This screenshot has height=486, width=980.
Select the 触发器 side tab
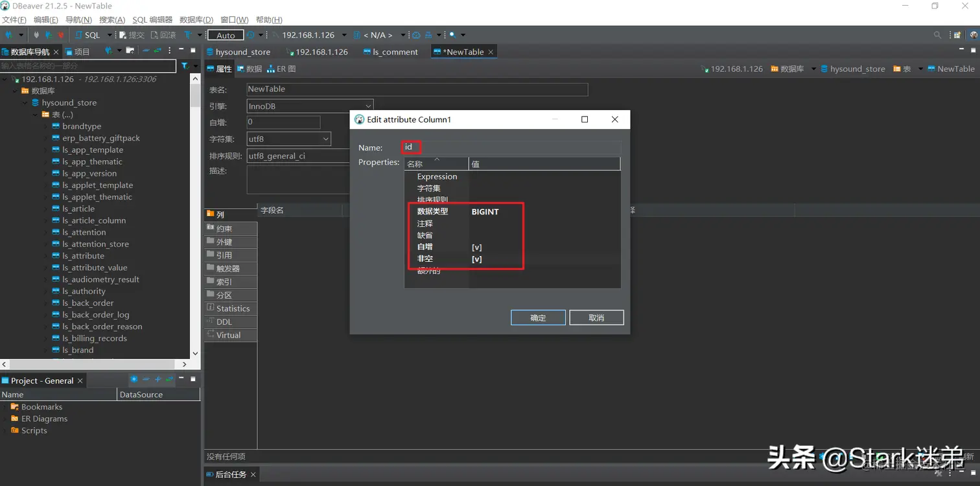click(231, 268)
